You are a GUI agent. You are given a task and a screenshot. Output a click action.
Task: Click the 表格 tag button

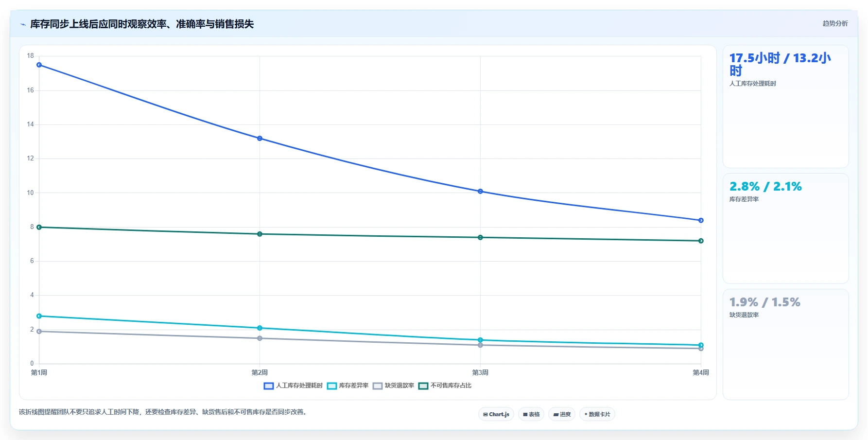pyautogui.click(x=531, y=414)
